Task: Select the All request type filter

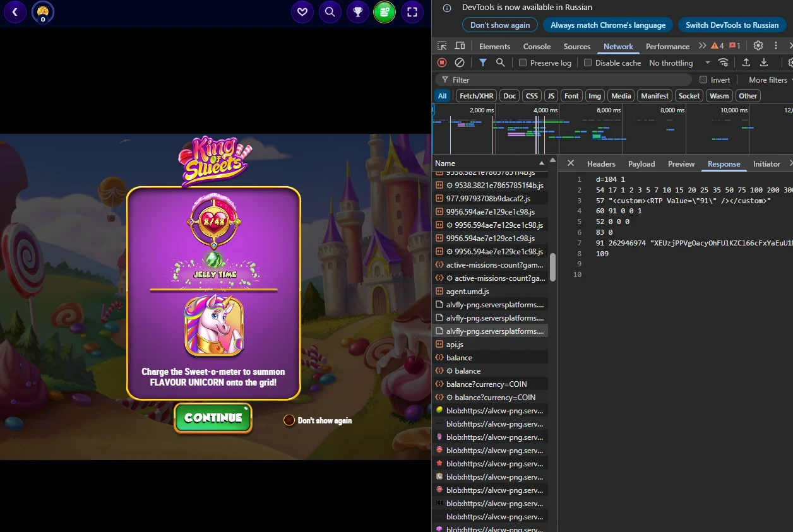Action: 442,96
